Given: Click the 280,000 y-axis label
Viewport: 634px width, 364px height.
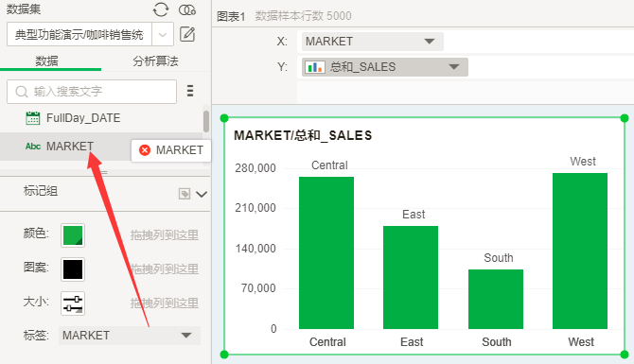Looking at the screenshot, I should tap(255, 167).
